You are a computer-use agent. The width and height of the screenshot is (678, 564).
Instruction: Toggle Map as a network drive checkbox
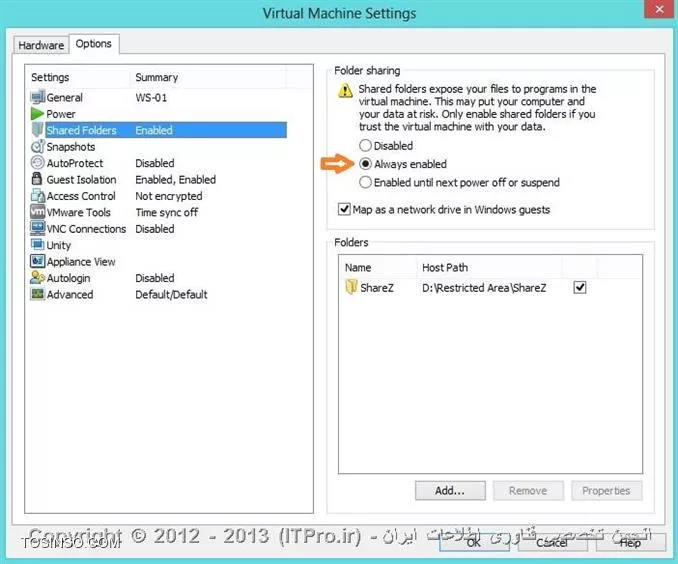[344, 209]
